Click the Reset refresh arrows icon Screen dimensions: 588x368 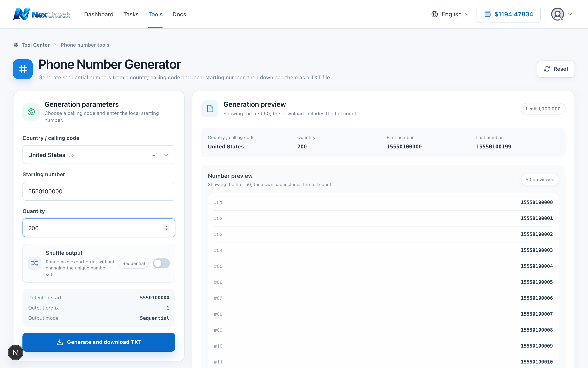click(x=547, y=69)
